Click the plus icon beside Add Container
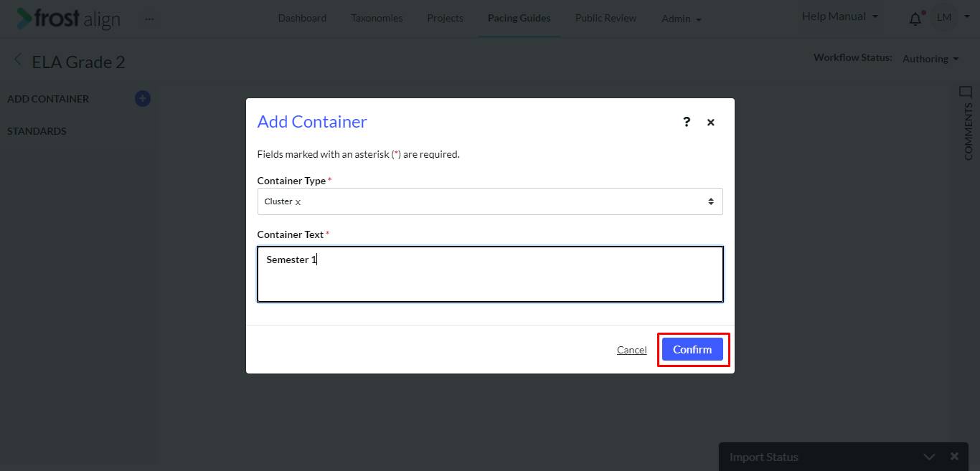 143,99
